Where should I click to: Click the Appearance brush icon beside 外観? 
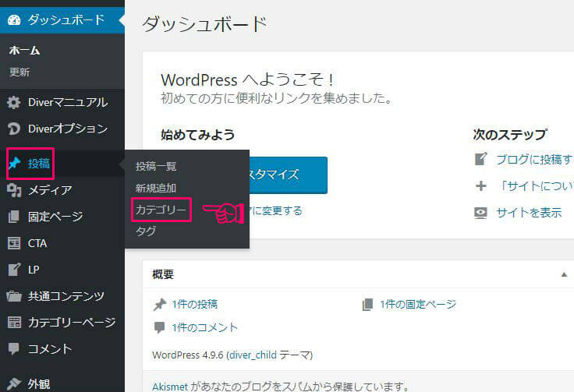(14, 383)
